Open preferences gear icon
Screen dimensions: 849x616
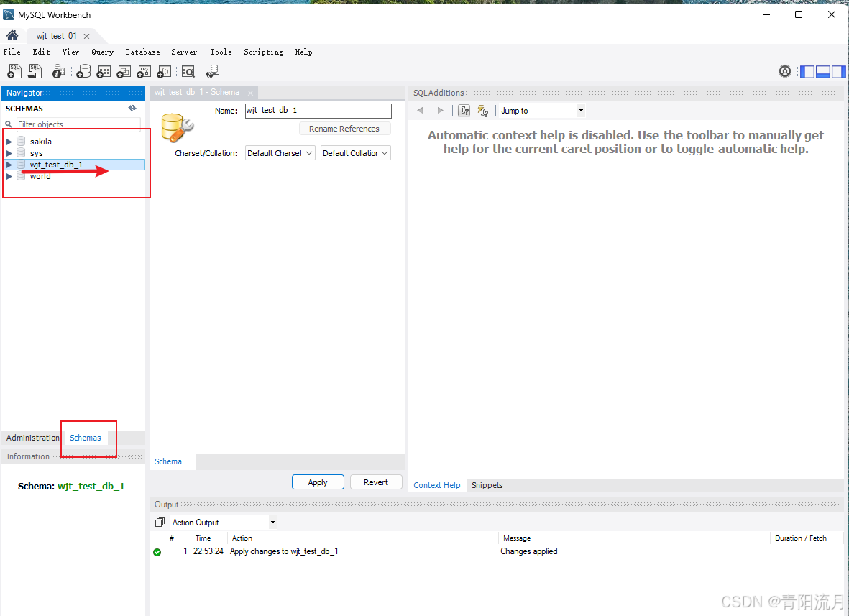click(x=784, y=71)
